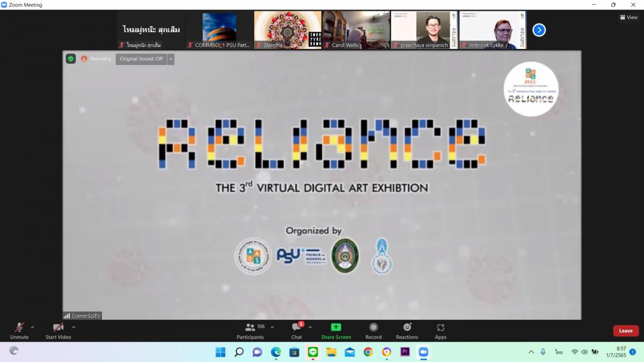Select Carol Wells video thumbnail
Screen dimensions: 644x362
(x=357, y=29)
